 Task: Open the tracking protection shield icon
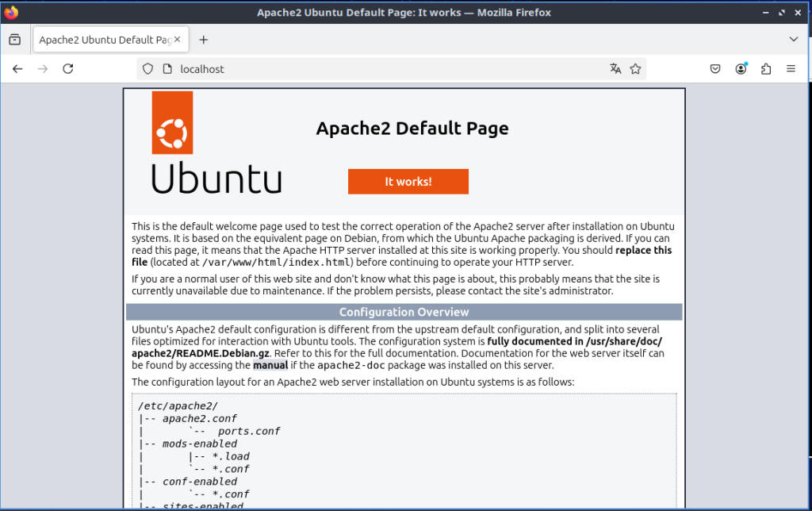(147, 69)
